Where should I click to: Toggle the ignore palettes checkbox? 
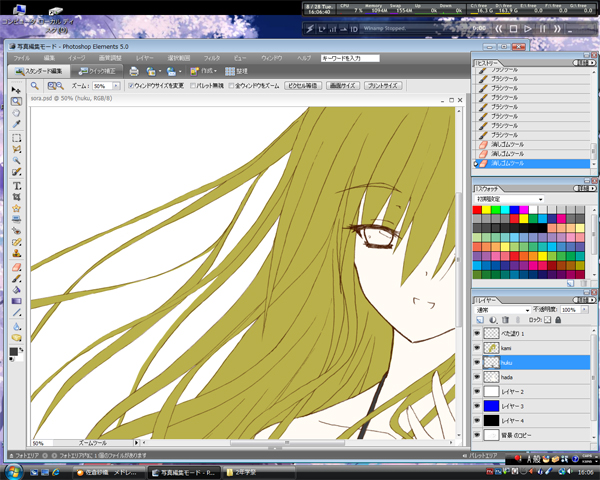[x=193, y=86]
